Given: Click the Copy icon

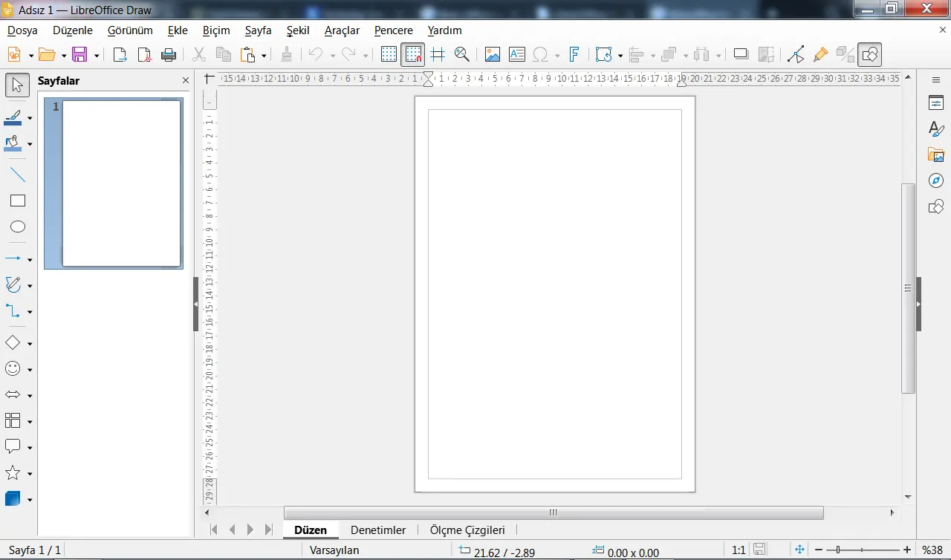Looking at the screenshot, I should tap(223, 54).
